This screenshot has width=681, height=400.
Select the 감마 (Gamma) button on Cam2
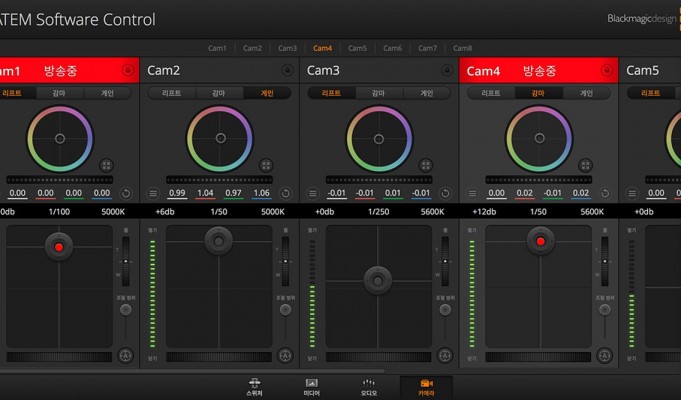(219, 93)
